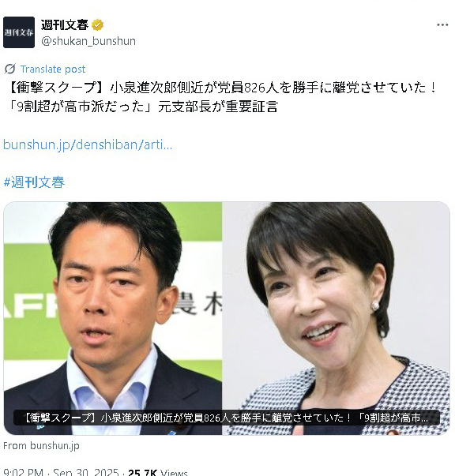Click the pearl earring in right photo
The height and width of the screenshot is (476, 455).
[375, 306]
